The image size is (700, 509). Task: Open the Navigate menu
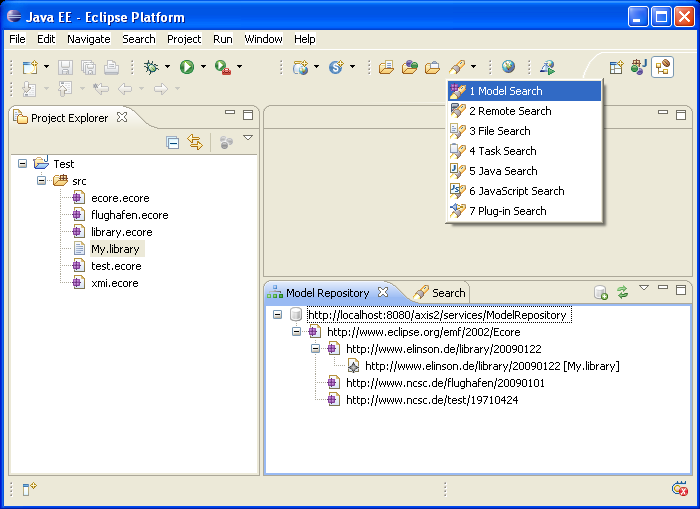click(88, 39)
